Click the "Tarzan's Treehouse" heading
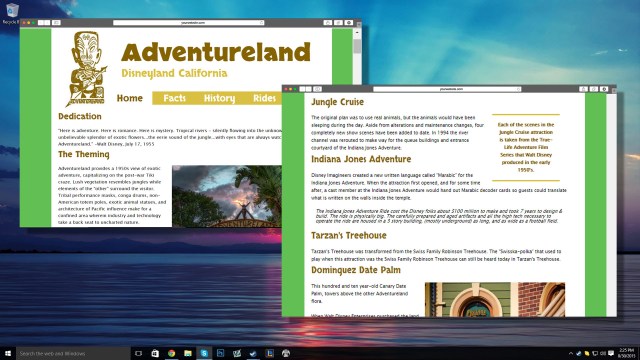This screenshot has width=640, height=360. (x=349, y=236)
